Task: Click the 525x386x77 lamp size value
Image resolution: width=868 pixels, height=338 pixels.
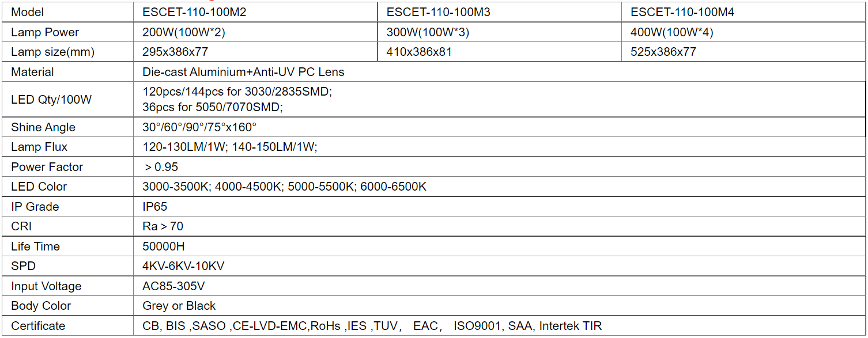Action: (x=663, y=52)
